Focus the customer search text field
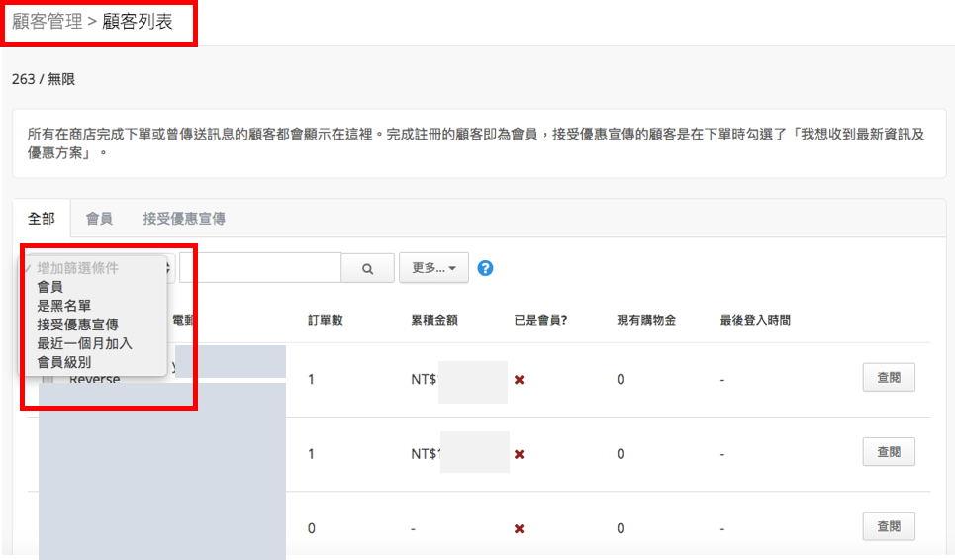The image size is (955, 560). coord(259,268)
